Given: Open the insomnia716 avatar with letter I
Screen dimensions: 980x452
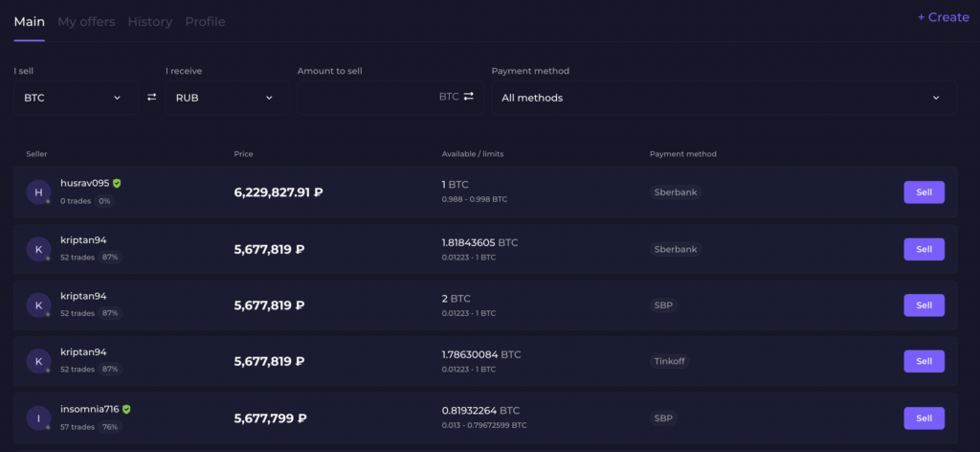Looking at the screenshot, I should [x=38, y=418].
